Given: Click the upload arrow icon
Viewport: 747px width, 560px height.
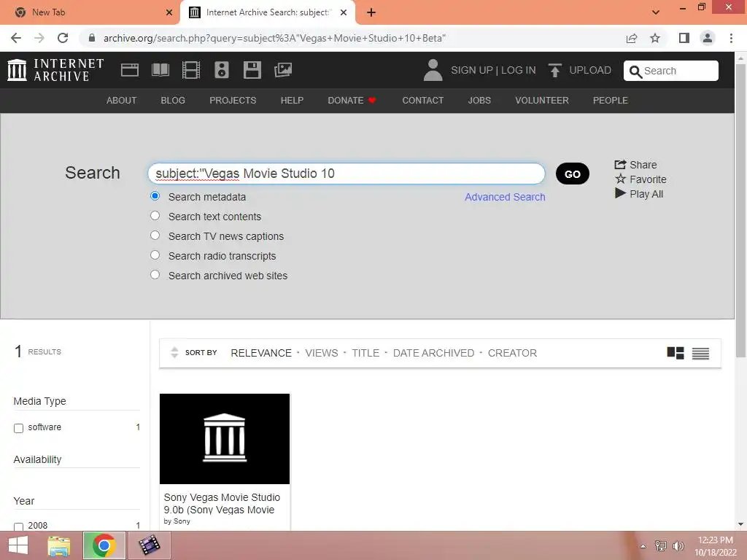Looking at the screenshot, I should tap(554, 70).
